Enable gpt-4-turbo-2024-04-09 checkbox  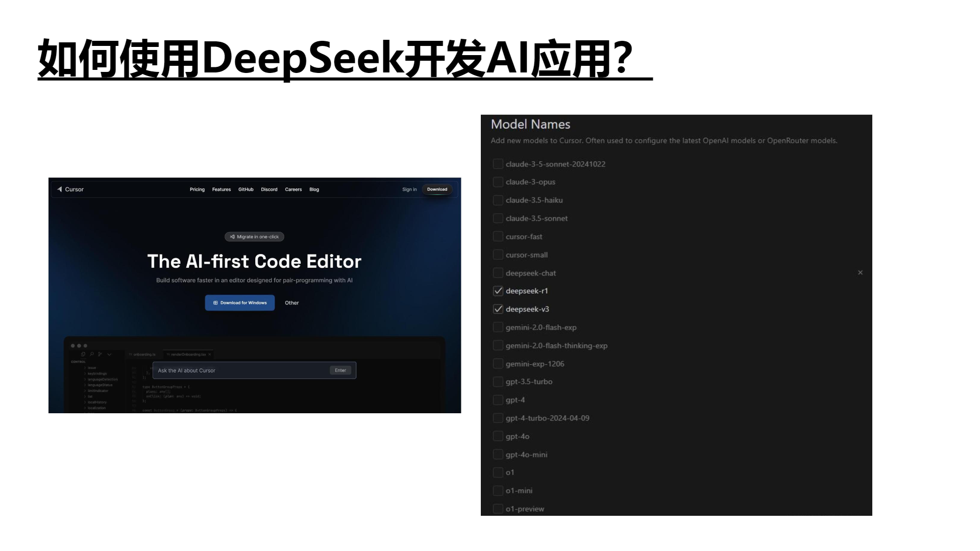498,418
